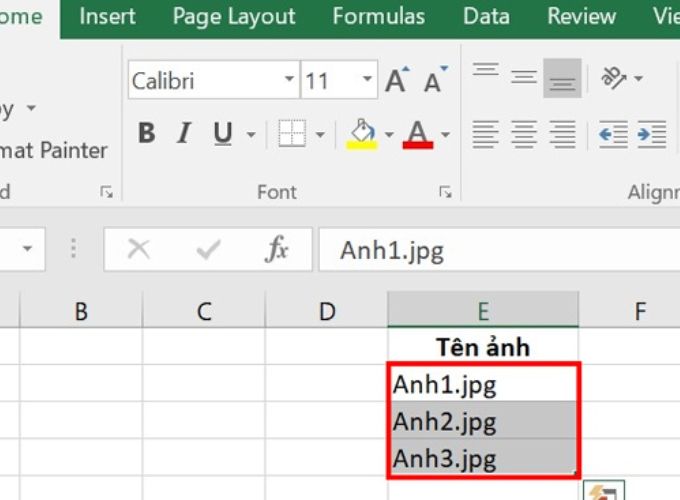Select column D header

[327, 310]
